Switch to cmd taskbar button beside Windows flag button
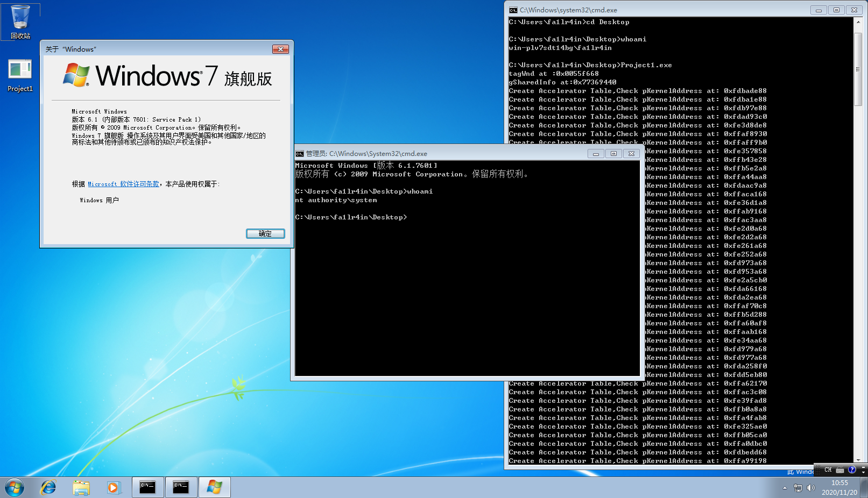Viewport: 868px width, 498px height. tap(181, 487)
